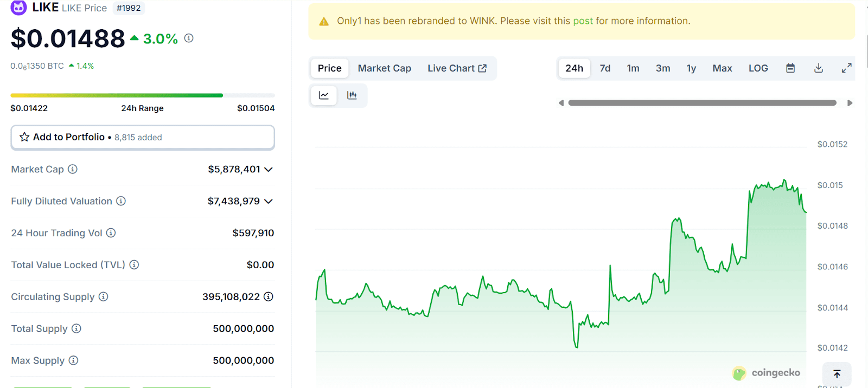Expand the chart to fullscreen

coord(846,68)
